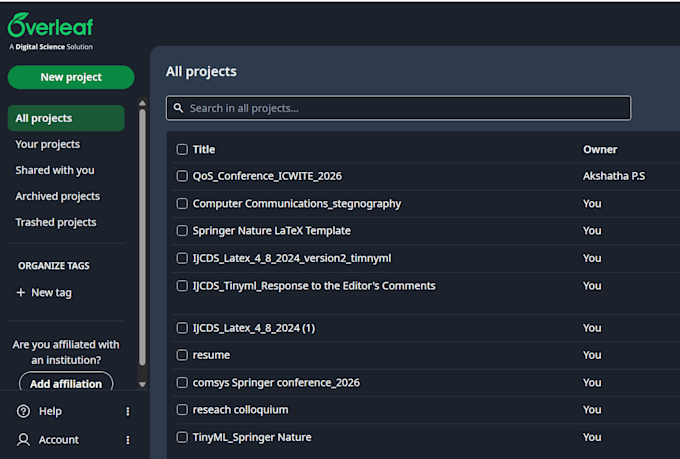Click the sidebar scrollbar down arrow

pos(142,384)
